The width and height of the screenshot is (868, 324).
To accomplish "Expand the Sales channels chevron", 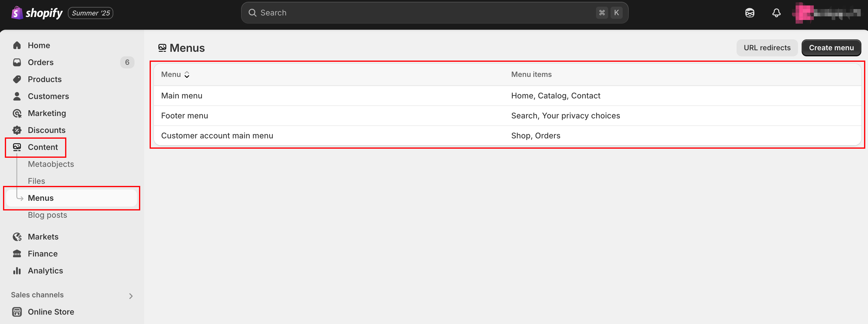I will [131, 296].
